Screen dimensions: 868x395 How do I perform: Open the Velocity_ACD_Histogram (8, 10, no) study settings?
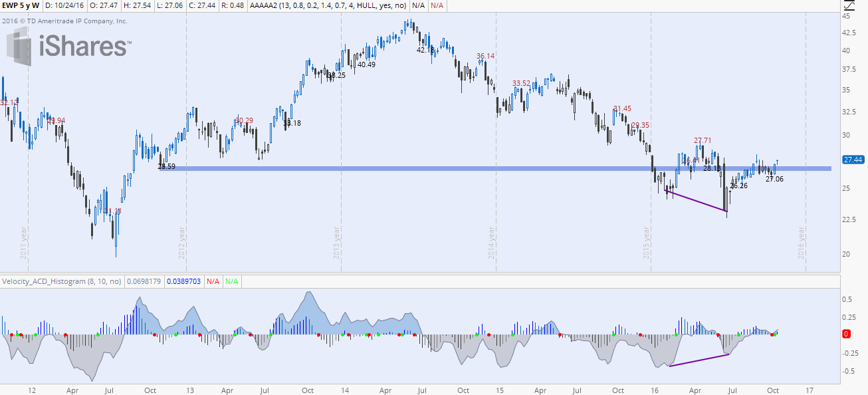[x=60, y=281]
